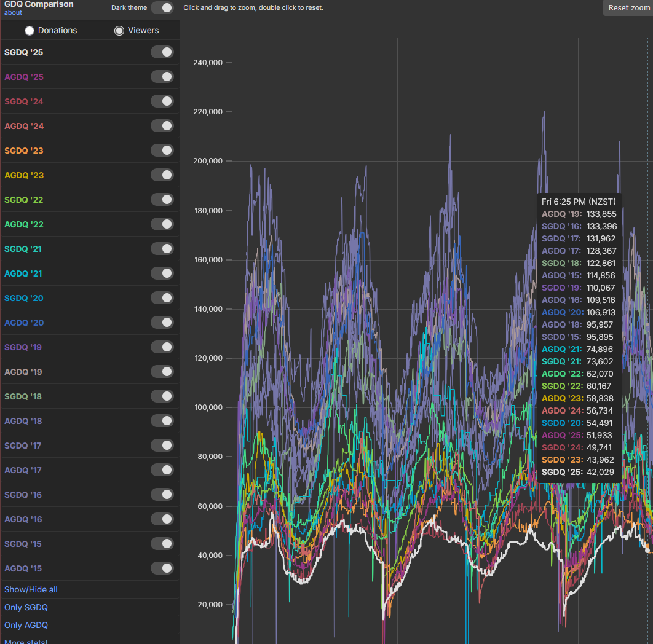Image resolution: width=653 pixels, height=644 pixels.
Task: Click the AGDQ '19 label in sidebar
Action: coord(23,372)
